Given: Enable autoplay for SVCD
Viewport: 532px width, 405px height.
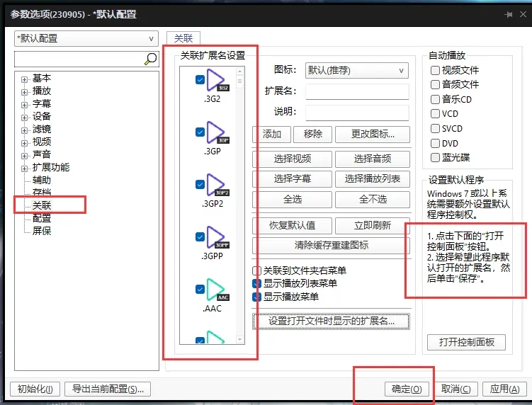Looking at the screenshot, I should pos(435,129).
